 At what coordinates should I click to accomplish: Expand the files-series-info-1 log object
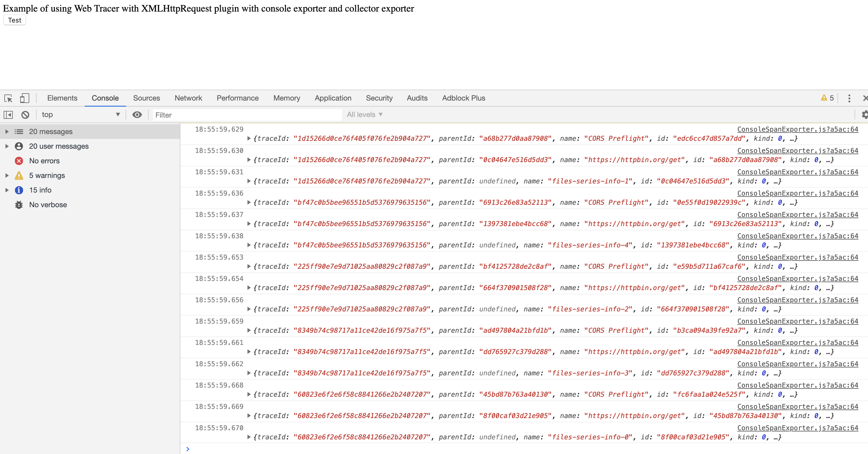(x=249, y=181)
